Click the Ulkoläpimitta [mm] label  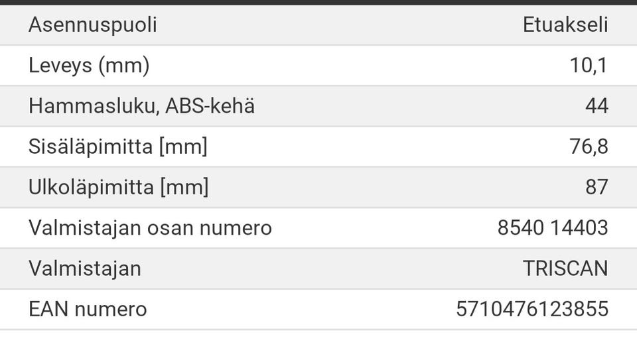point(118,188)
